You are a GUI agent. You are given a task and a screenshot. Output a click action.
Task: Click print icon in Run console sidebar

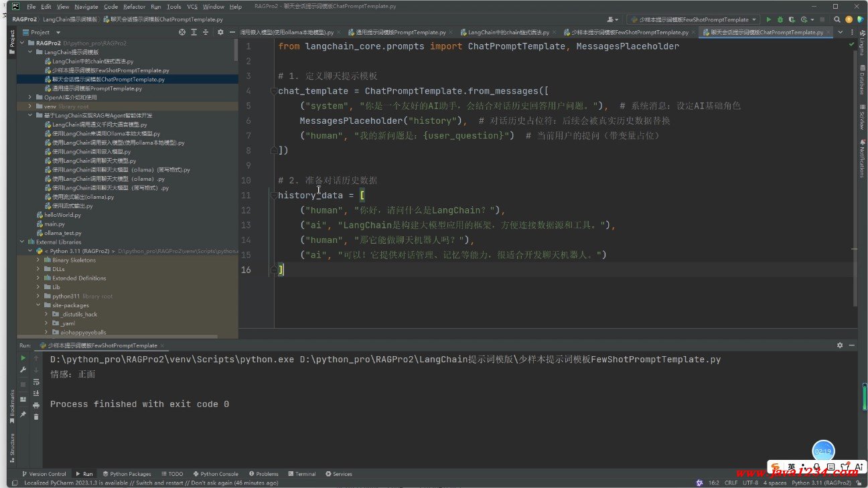tap(36, 405)
